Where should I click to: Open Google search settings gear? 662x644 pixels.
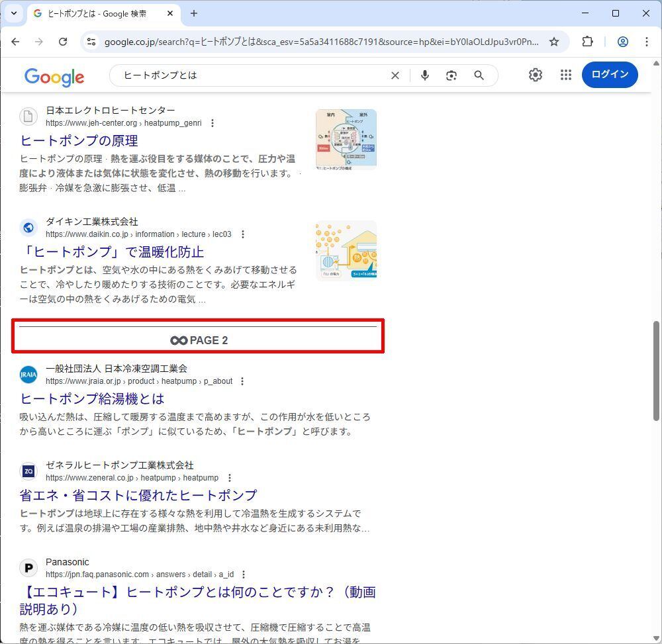[536, 75]
